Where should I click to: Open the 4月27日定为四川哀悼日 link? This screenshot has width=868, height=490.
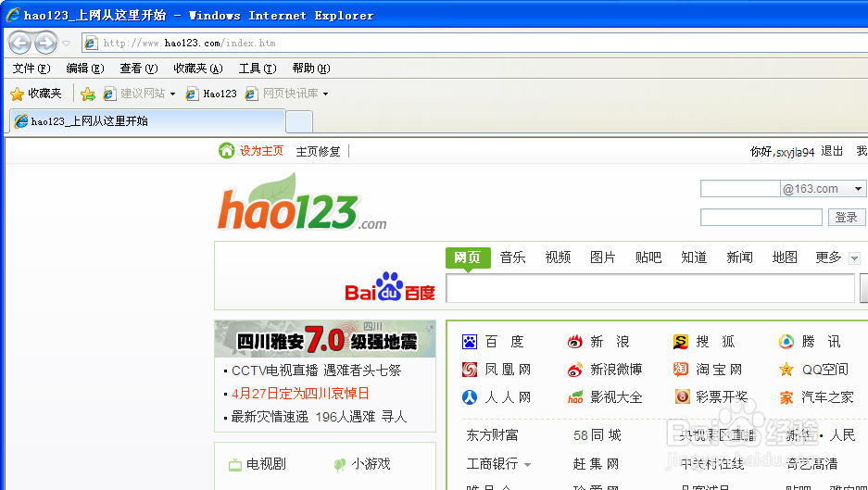(300, 394)
